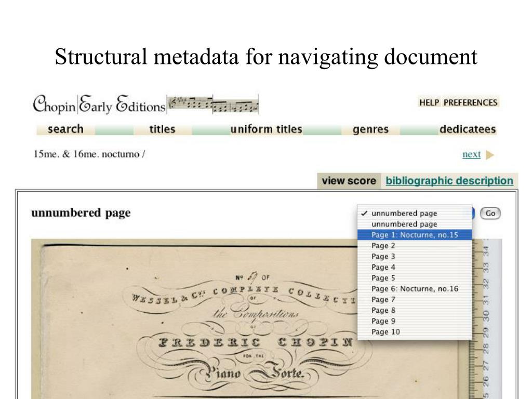Click the '15me. & 16me. nocturno /' title text
Image resolution: width=532 pixels, height=399 pixels.
point(89,154)
